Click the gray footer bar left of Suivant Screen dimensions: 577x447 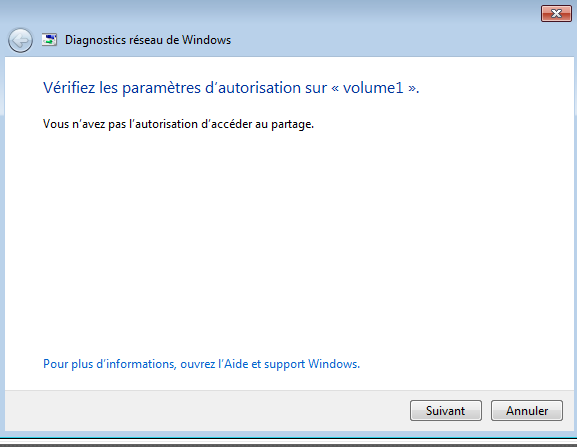(206, 411)
